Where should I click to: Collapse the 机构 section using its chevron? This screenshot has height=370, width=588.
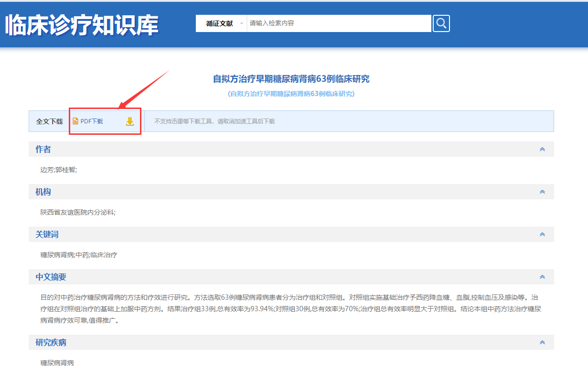[x=542, y=192]
